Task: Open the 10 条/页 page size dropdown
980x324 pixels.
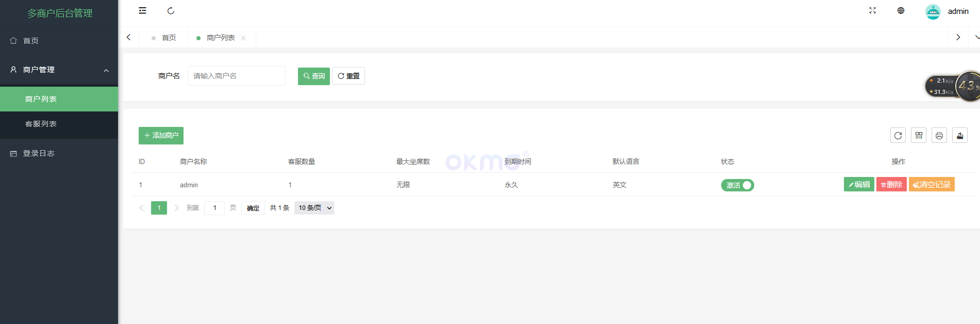Action: (314, 208)
